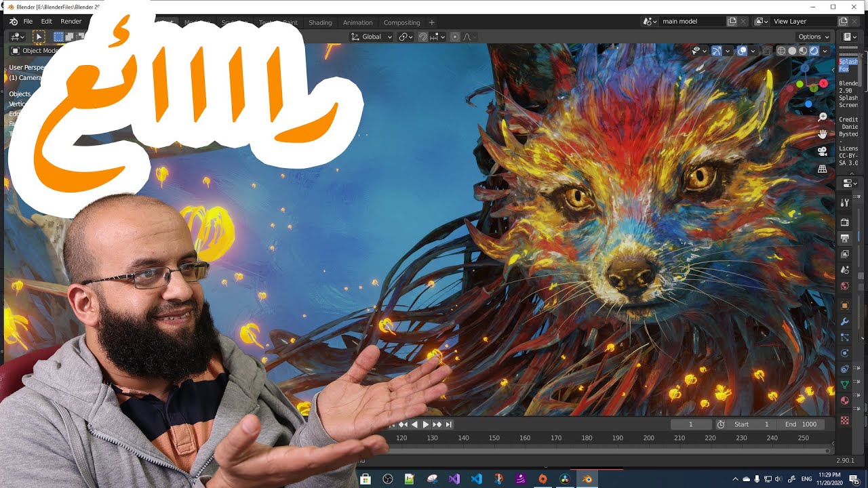Switch perspective/orthographic with the grid icon
This screenshot has width=868, height=488.
(823, 168)
